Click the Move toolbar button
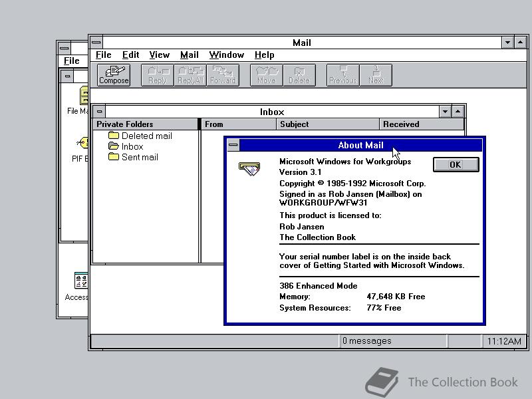 pos(267,75)
